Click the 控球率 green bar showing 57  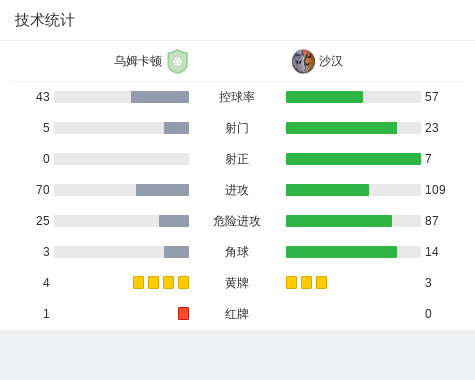pos(324,97)
